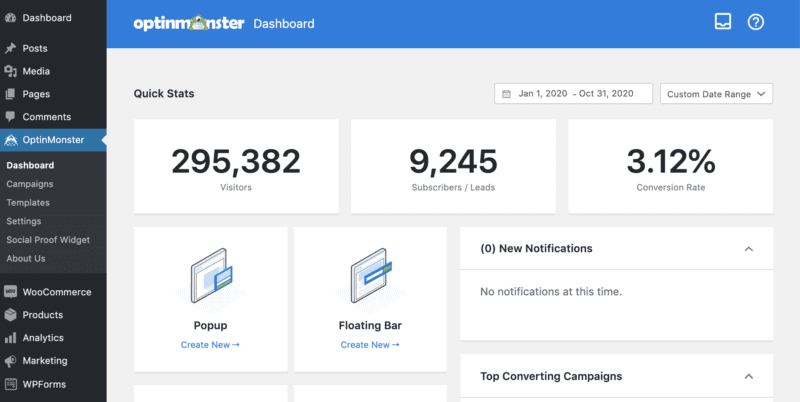The height and width of the screenshot is (402, 800).
Task: Collapse the New Notifications panel
Action: tap(748, 248)
